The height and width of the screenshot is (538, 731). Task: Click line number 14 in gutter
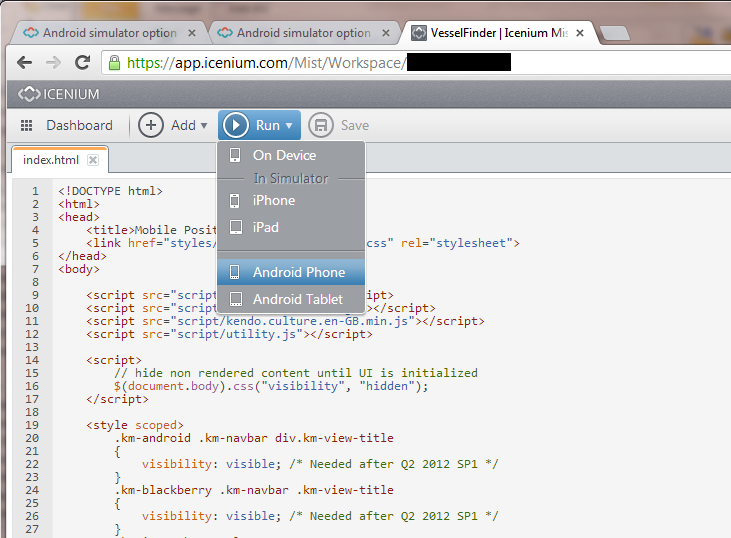tap(32, 360)
